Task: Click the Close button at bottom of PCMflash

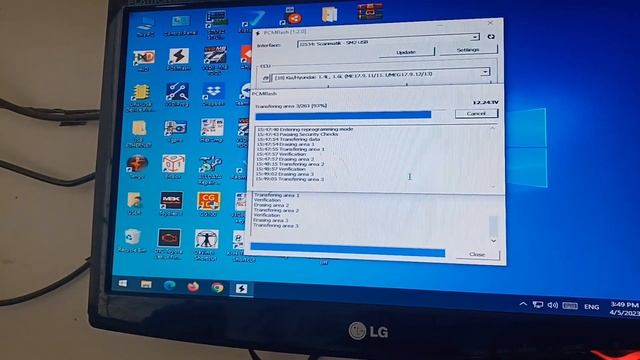Action: tap(477, 254)
